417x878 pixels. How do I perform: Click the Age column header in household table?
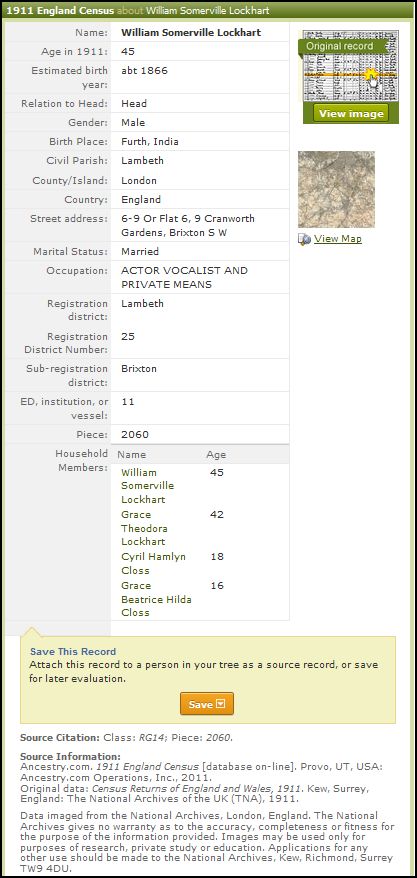click(216, 455)
